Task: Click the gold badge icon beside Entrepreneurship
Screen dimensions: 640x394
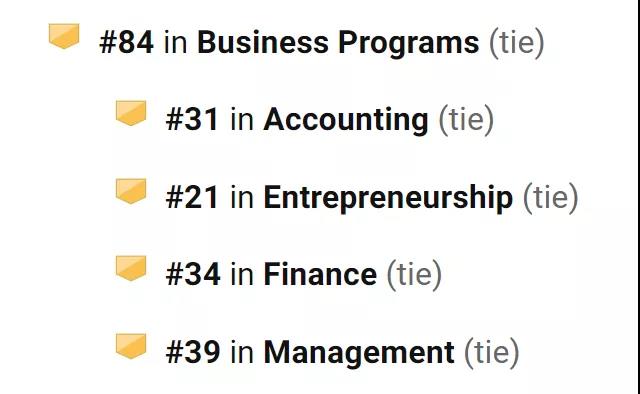Action: 131,191
